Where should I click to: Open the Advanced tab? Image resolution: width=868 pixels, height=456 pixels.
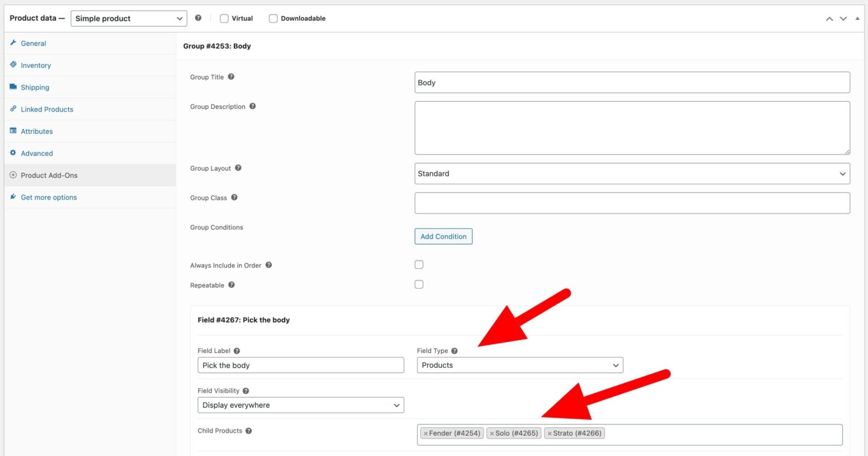[x=90, y=153]
